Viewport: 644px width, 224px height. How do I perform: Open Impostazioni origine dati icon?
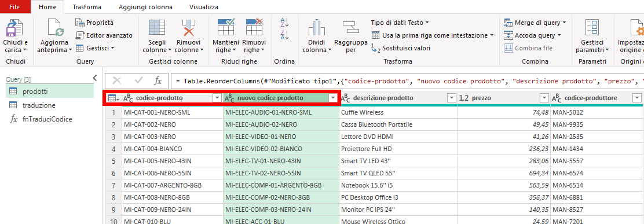[x=638, y=28]
